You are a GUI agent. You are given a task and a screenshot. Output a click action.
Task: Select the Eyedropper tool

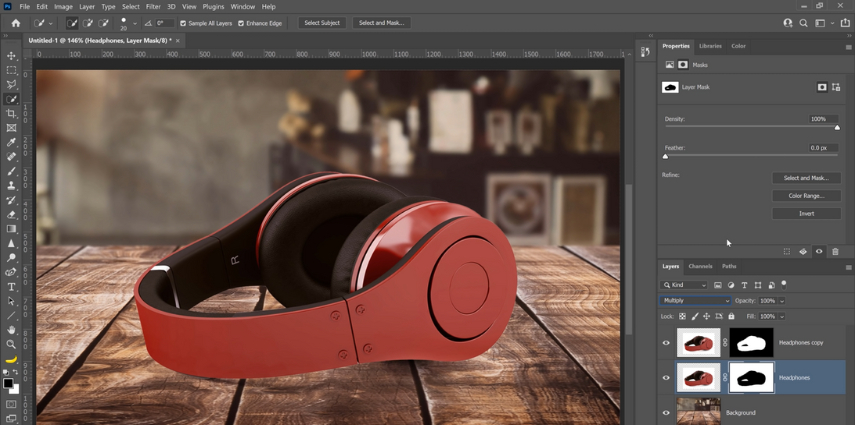pos(12,143)
